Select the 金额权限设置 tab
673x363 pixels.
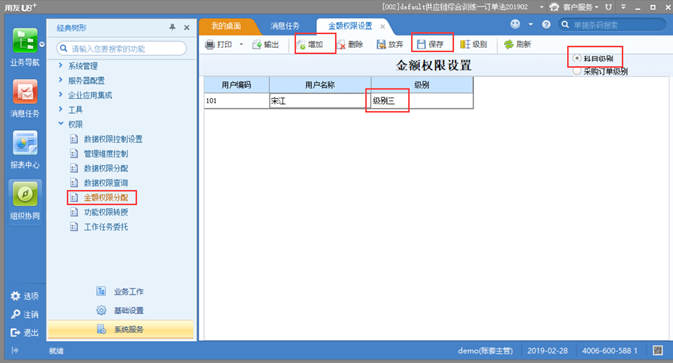click(350, 26)
